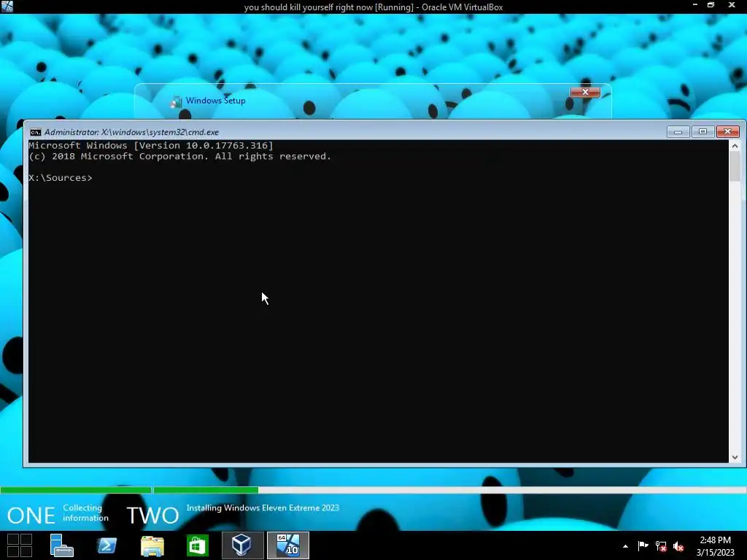Viewport: 747px width, 560px height.
Task: Click the Microsoft Corporation copyright line
Action: tap(179, 156)
